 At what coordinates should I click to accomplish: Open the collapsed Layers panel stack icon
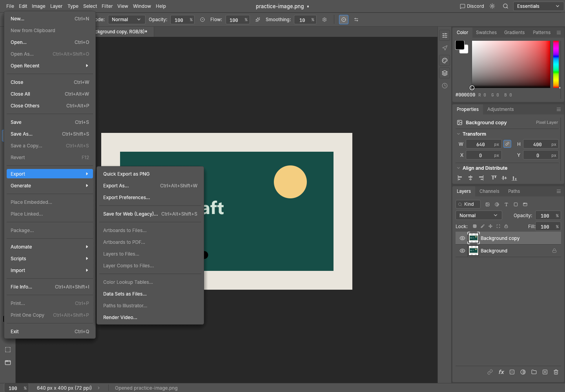click(445, 73)
